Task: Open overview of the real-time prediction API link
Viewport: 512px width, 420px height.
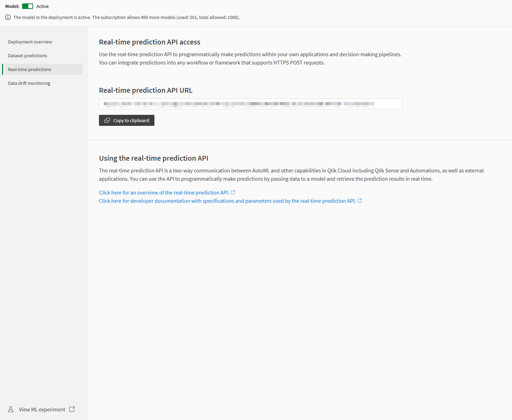Action: click(164, 192)
